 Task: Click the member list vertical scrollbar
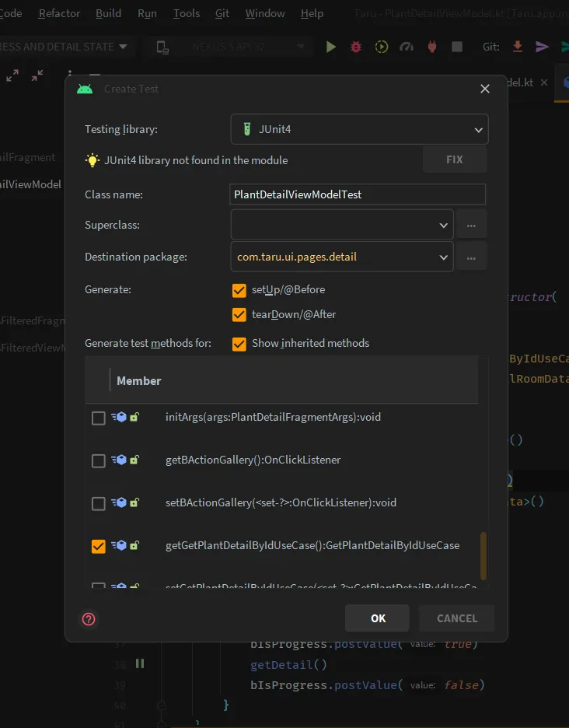click(483, 556)
